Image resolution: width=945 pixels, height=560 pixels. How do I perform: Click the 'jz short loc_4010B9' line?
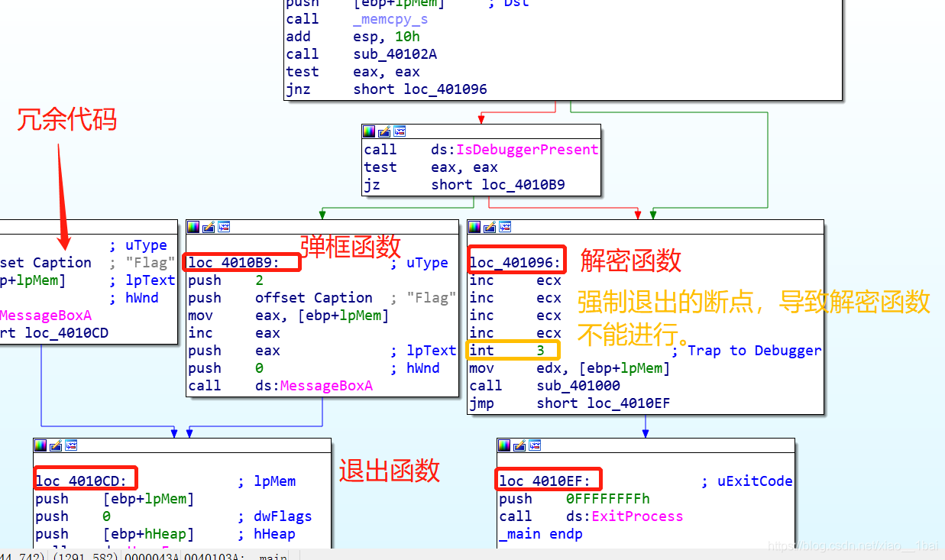click(x=464, y=185)
